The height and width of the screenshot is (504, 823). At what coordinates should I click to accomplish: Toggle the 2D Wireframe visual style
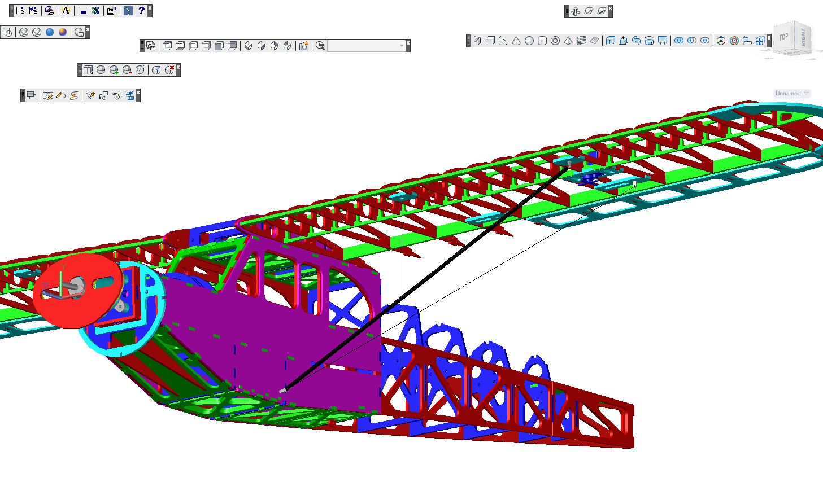7,32
